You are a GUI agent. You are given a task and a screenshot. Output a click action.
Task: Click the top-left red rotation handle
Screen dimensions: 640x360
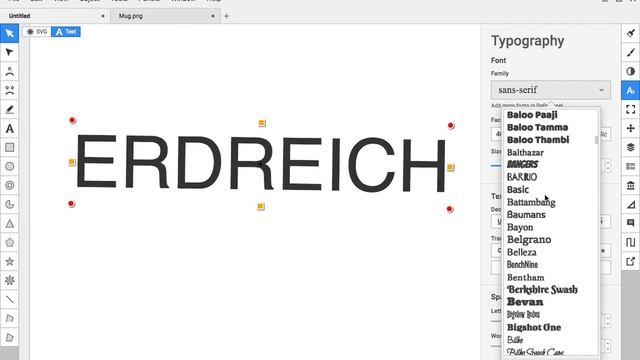coord(73,120)
